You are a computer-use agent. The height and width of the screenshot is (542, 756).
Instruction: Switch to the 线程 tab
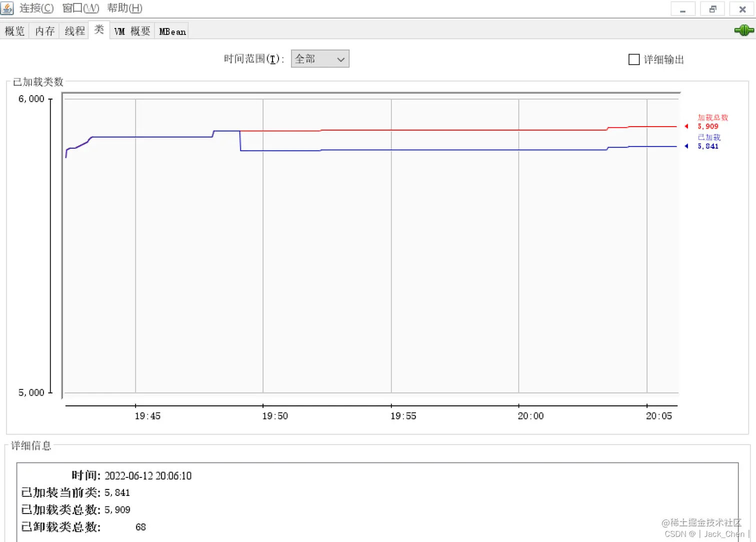point(74,31)
